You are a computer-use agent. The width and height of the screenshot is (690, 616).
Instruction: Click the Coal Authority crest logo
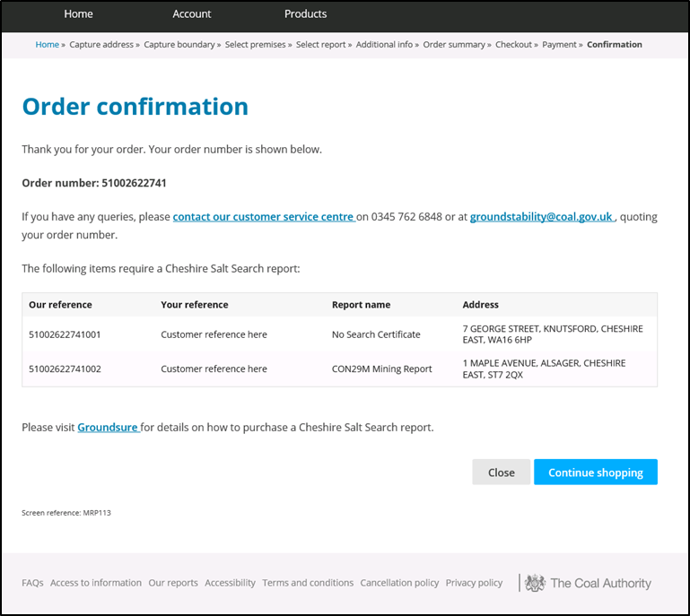point(535,583)
